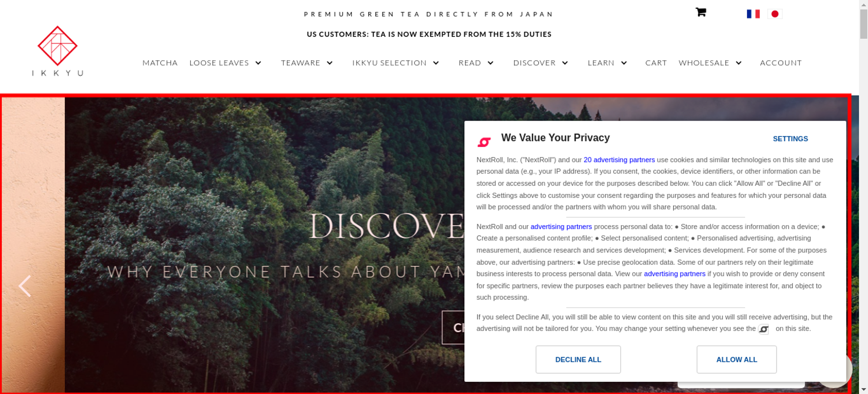Image resolution: width=868 pixels, height=394 pixels.
Task: Open 20 advertising partners link
Action: tap(619, 160)
